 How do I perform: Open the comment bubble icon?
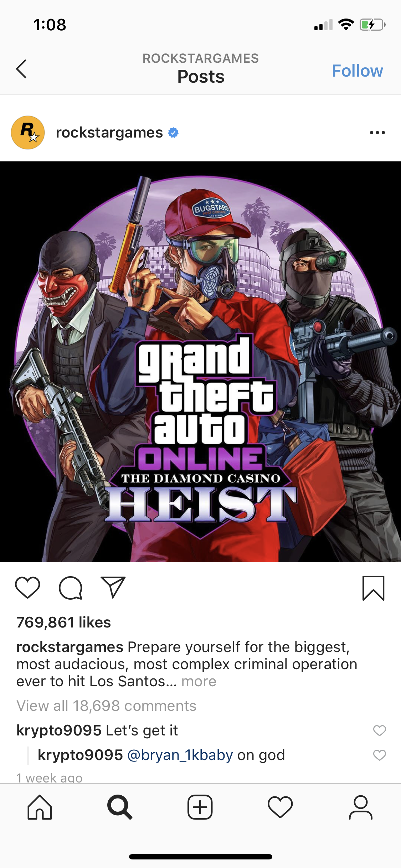71,588
